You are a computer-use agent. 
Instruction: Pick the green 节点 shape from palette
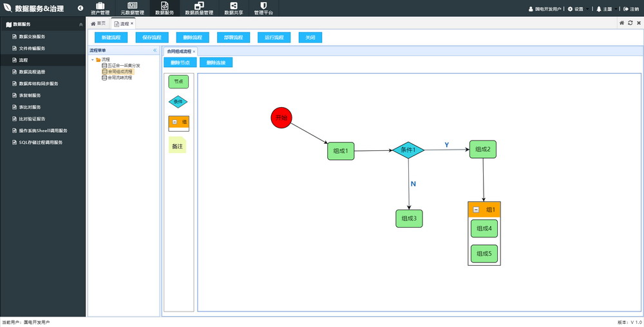178,82
